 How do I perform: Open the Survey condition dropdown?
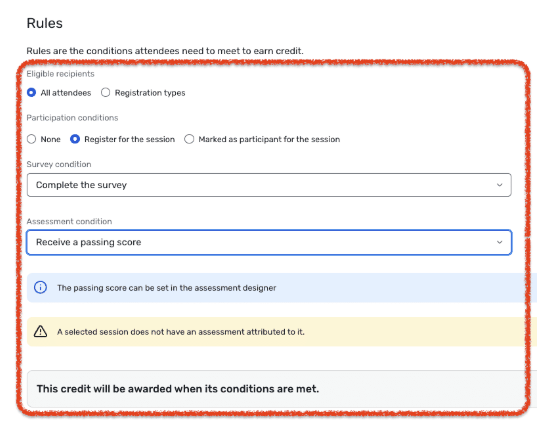(x=269, y=185)
